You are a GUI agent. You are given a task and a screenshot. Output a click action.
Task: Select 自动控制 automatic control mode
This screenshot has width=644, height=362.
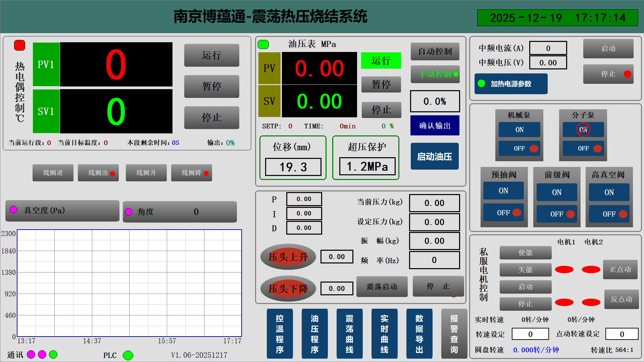click(435, 51)
